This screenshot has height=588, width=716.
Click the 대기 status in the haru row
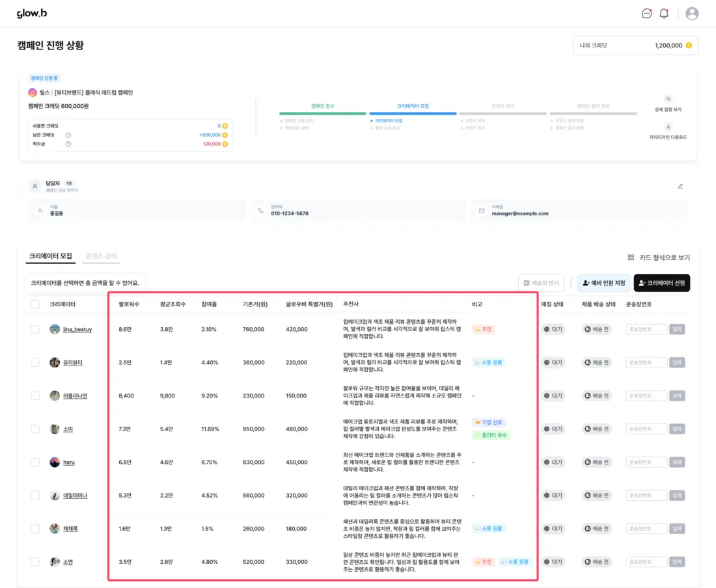coord(553,462)
